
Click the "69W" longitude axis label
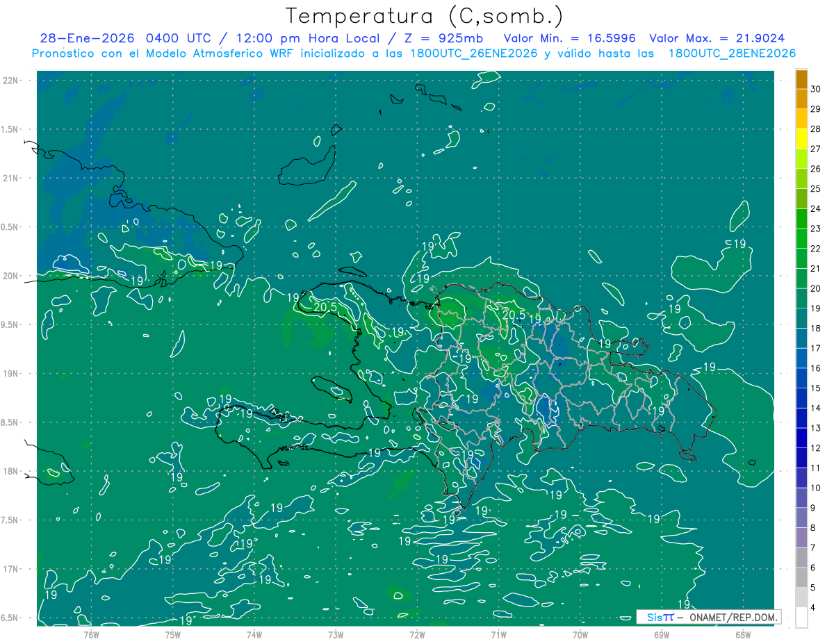coord(662,634)
